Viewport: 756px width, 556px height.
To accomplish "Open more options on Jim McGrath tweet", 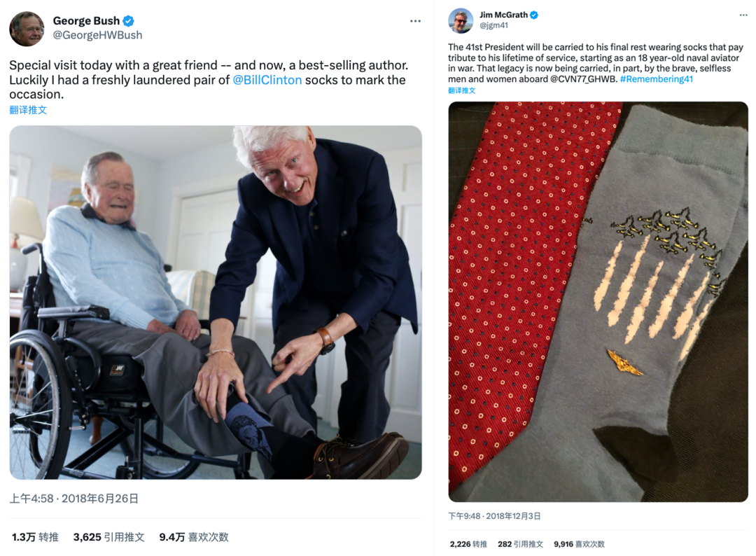I will [x=743, y=15].
